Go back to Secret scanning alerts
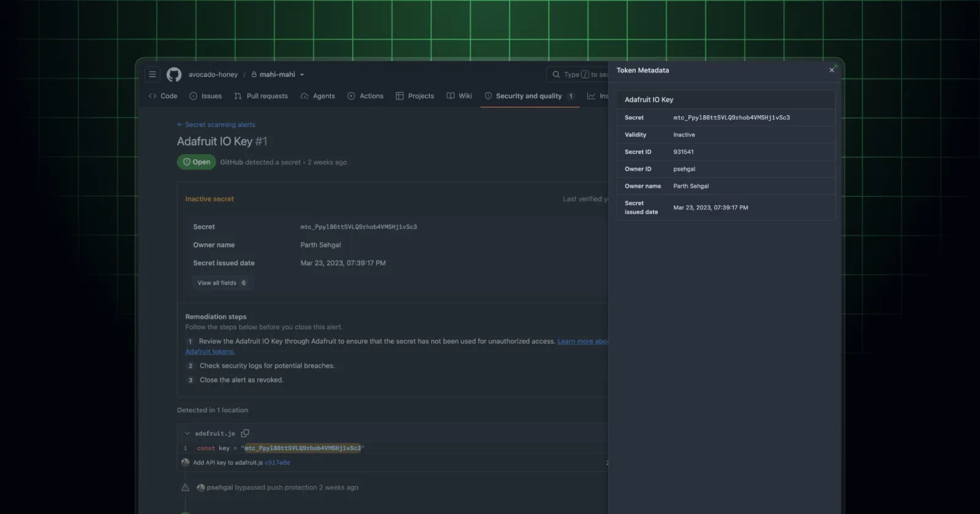This screenshot has height=514, width=980. tap(216, 125)
